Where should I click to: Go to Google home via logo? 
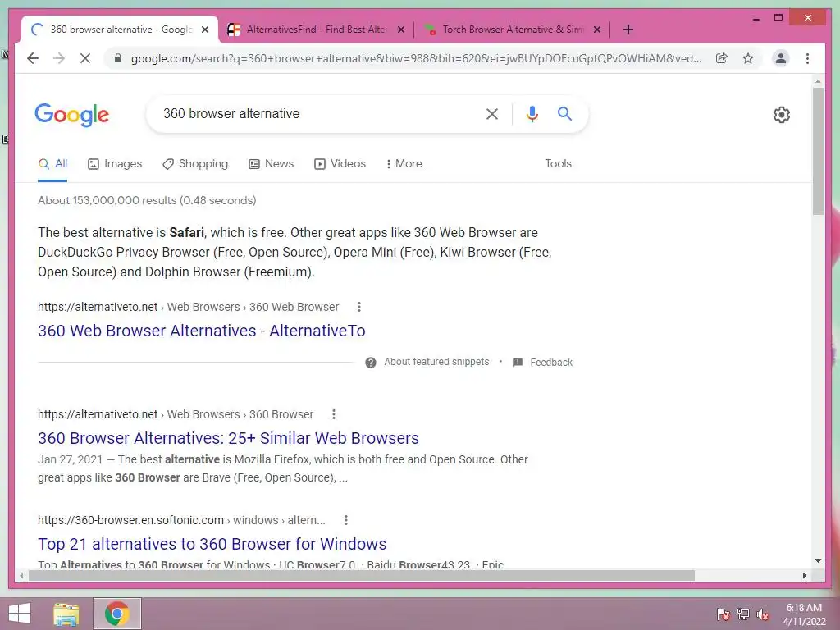tap(72, 114)
